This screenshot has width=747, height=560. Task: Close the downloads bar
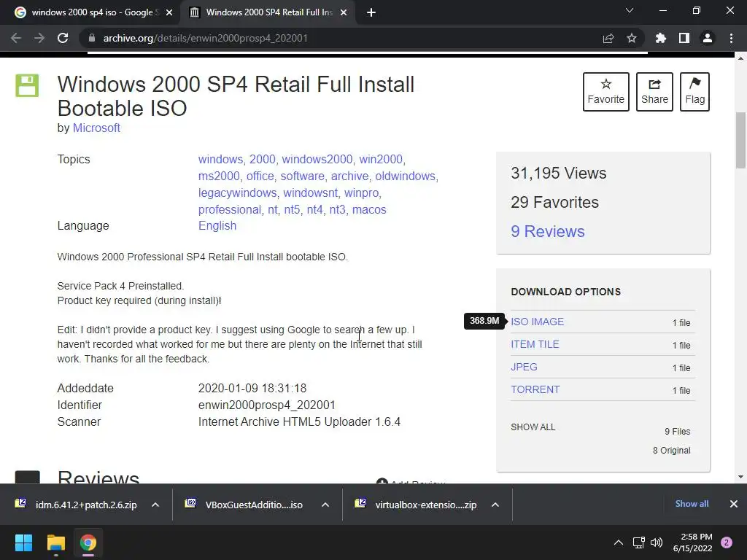click(x=734, y=504)
